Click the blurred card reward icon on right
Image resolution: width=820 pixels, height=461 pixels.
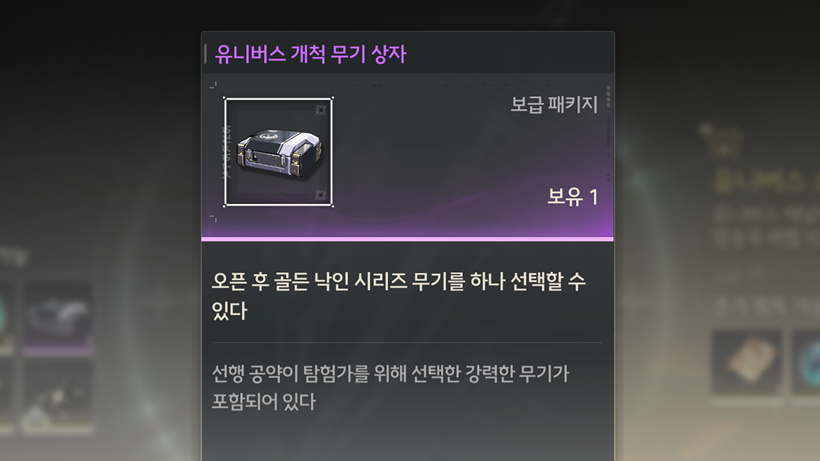coord(747,362)
